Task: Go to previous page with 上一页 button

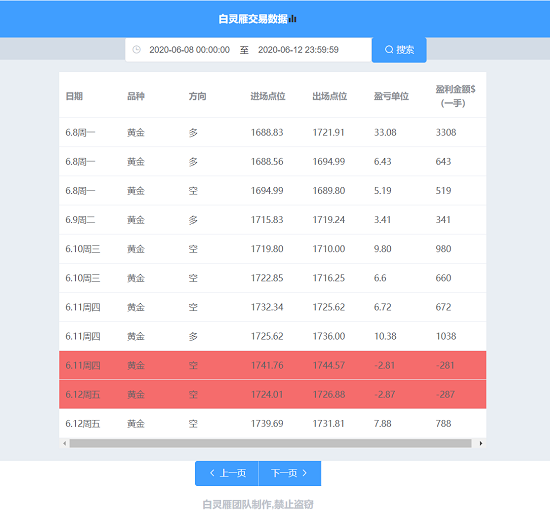Action: pyautogui.click(x=227, y=473)
